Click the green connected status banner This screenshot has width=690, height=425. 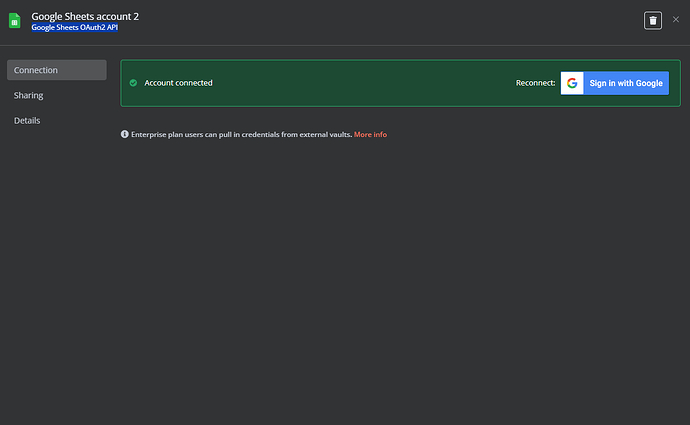(x=400, y=83)
